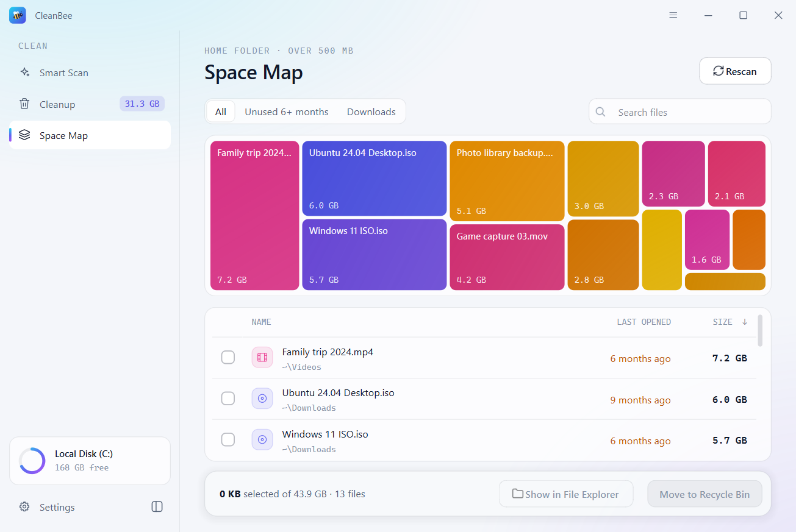796x532 pixels.
Task: Click Show in File Explorer
Action: (x=566, y=494)
